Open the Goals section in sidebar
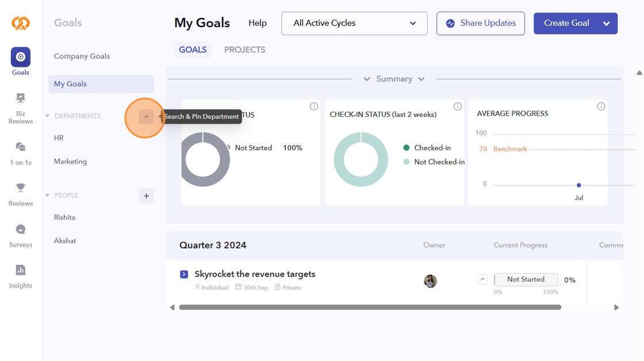Viewport: 644px width, 361px height. click(x=21, y=58)
